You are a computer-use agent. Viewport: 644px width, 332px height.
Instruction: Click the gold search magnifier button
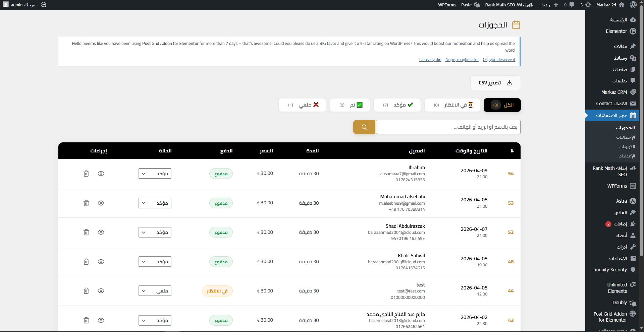[x=364, y=127]
